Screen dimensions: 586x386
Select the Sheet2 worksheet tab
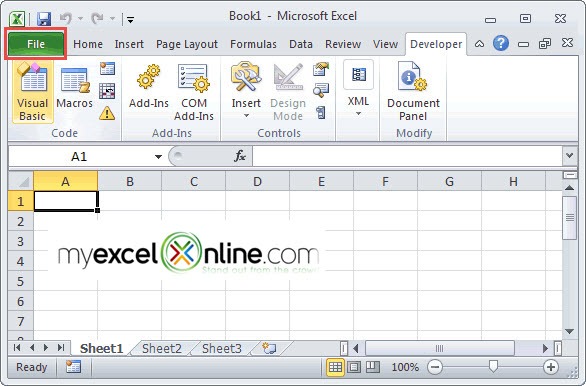pyautogui.click(x=161, y=349)
